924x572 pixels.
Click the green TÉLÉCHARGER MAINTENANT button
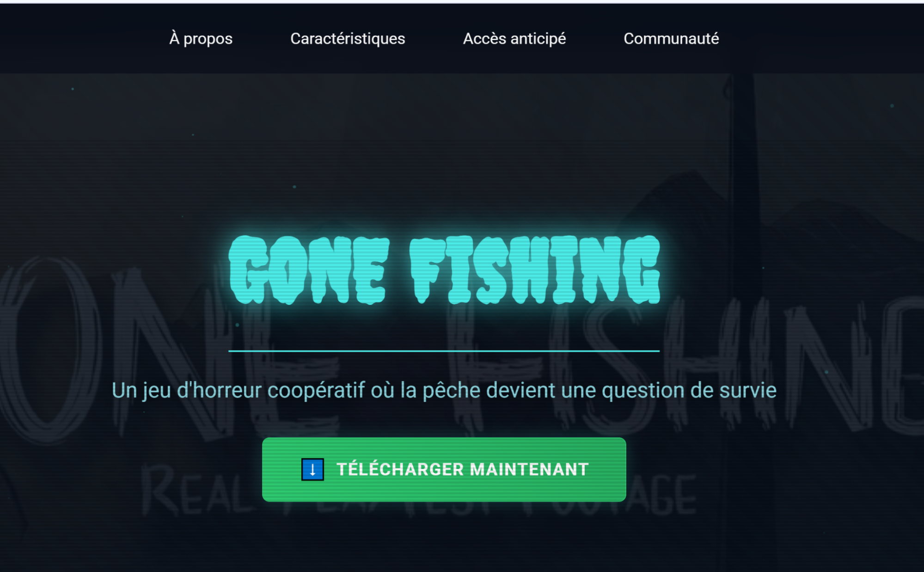(x=444, y=469)
